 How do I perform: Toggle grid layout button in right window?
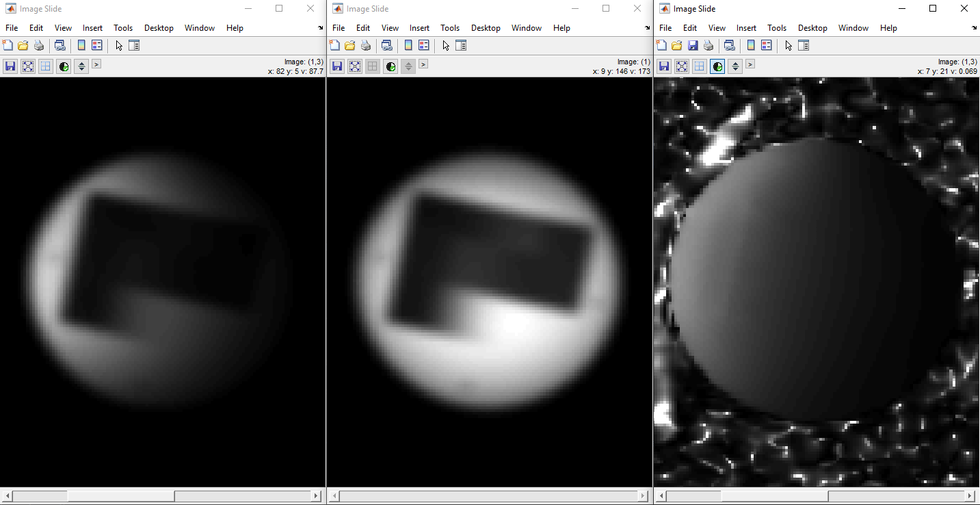click(x=700, y=66)
